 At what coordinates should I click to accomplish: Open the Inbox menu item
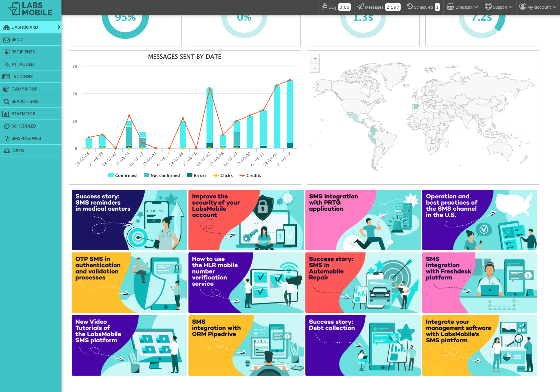[31, 151]
